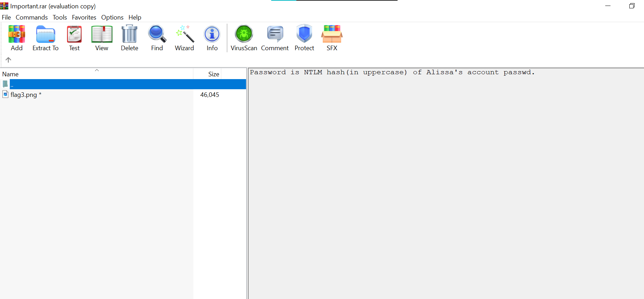Sort the list by Name column header
The width and height of the screenshot is (644, 299).
[x=97, y=74]
